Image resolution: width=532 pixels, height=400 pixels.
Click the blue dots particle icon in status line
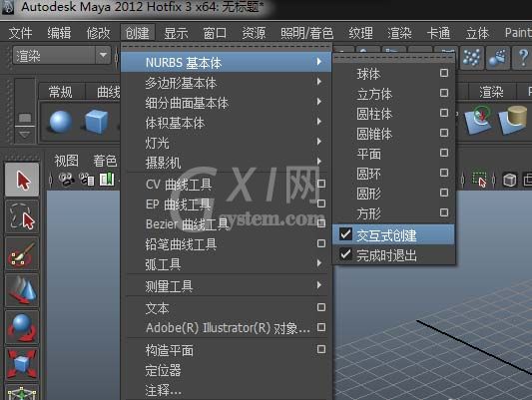click(x=472, y=57)
